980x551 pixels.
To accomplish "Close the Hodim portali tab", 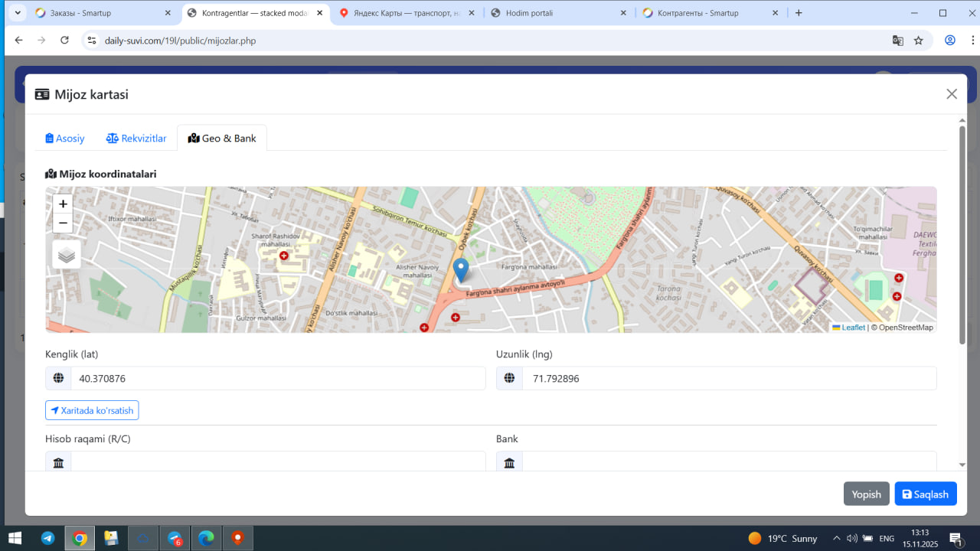I will tap(622, 13).
